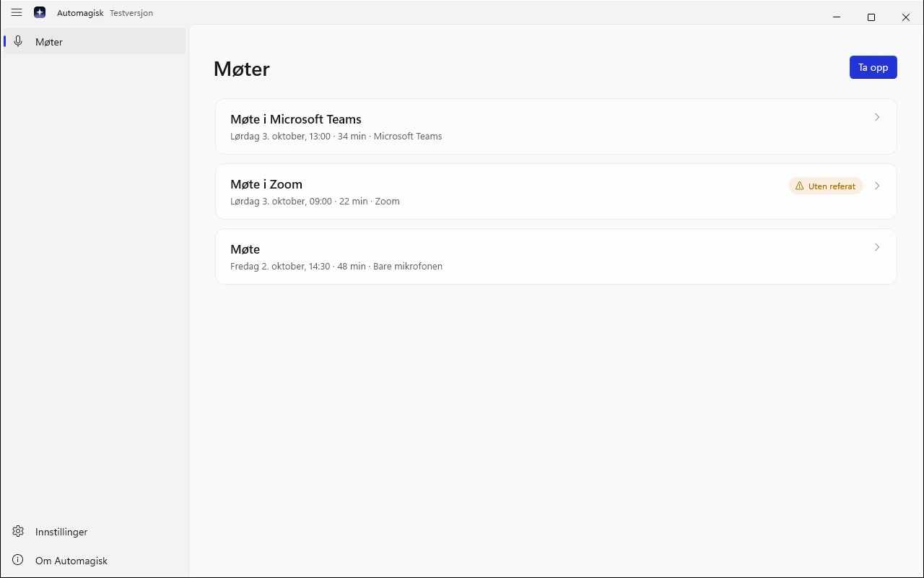The image size is (924, 578).
Task: Open Innstillinger from the sidebar
Action: pos(95,531)
